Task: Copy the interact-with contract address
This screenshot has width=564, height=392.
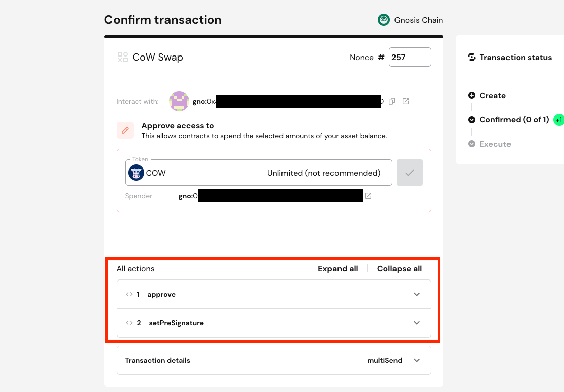Action: click(392, 101)
